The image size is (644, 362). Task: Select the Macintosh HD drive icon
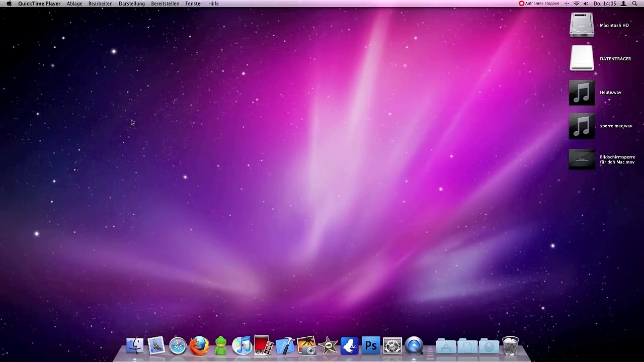click(582, 25)
